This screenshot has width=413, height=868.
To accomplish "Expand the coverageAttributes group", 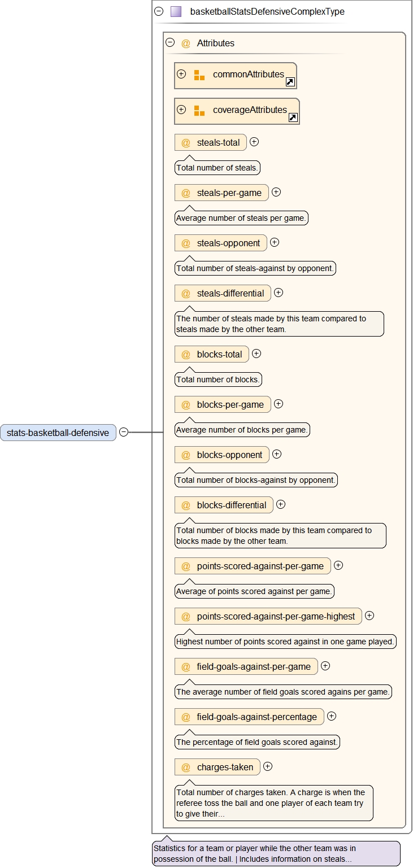I will pos(181,110).
